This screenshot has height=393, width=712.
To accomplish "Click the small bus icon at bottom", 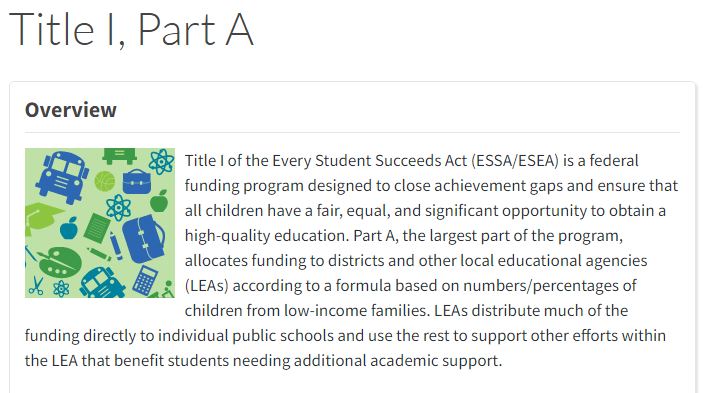I will tap(102, 283).
